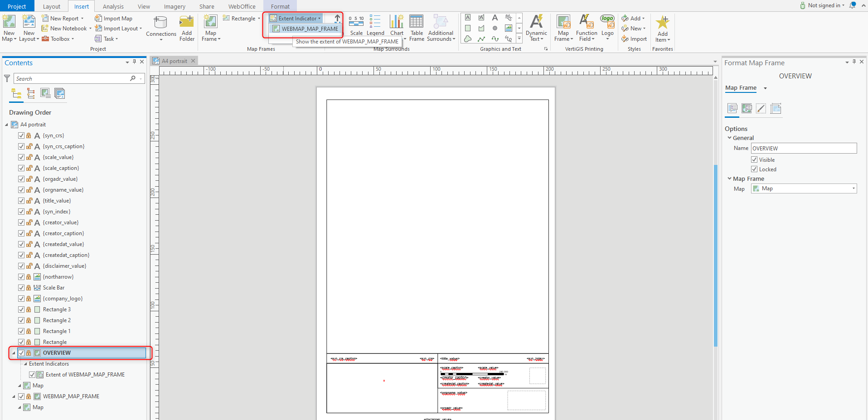
Task: Open the Contents panel filter
Action: [7, 78]
